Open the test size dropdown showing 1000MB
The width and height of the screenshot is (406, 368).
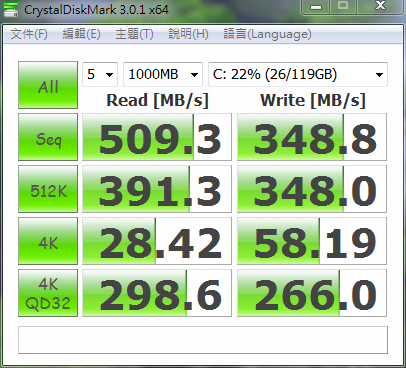point(163,74)
